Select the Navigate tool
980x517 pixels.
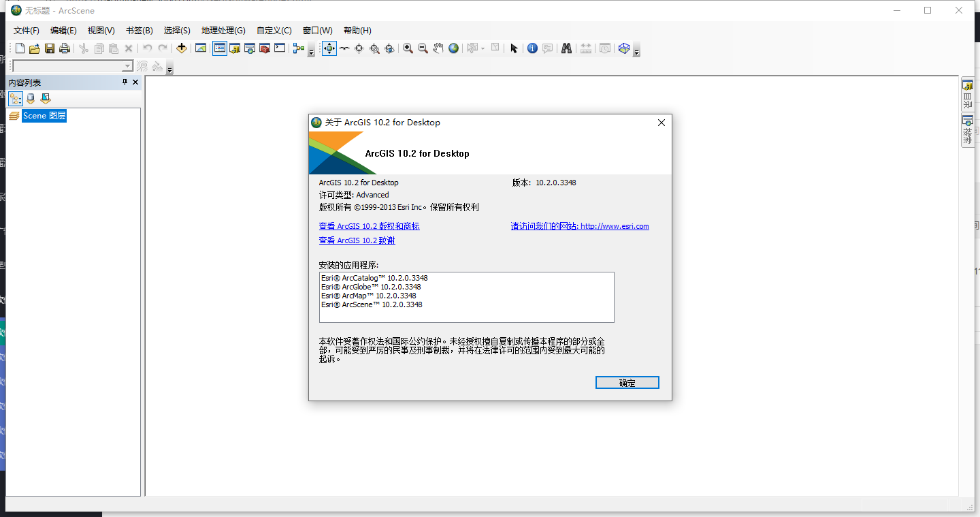(x=329, y=48)
